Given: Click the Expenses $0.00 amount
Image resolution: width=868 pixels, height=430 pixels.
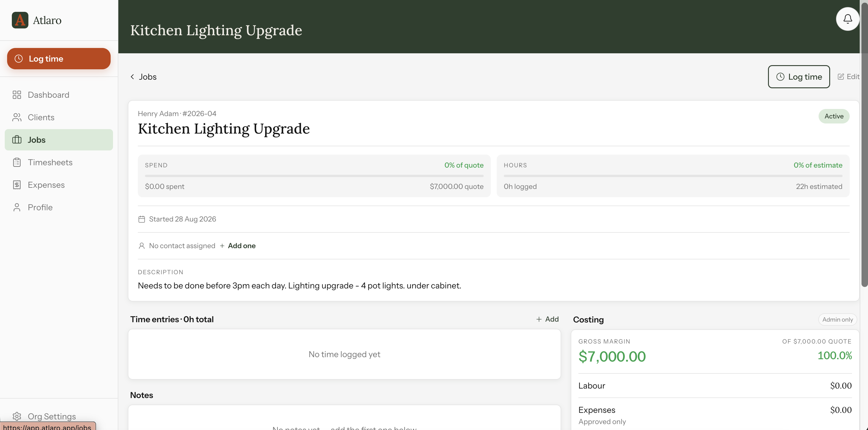Looking at the screenshot, I should pos(841,410).
